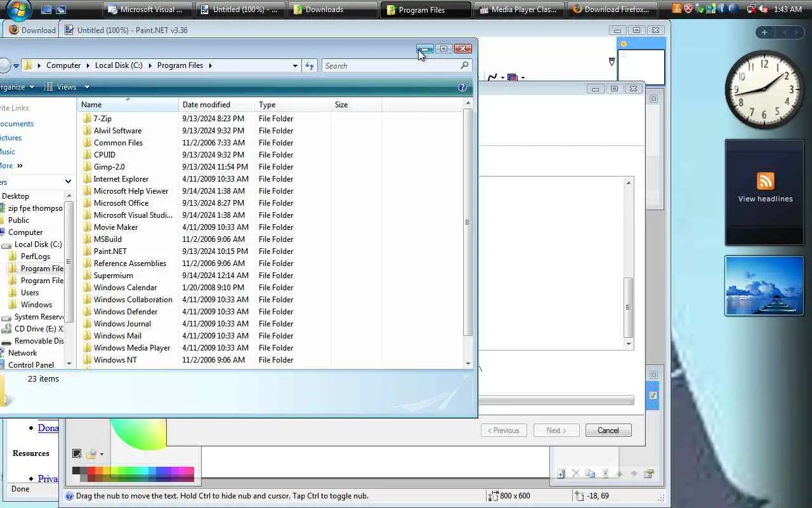The image size is (812, 508).
Task: Click the Windows Start orb
Action: (17, 9)
